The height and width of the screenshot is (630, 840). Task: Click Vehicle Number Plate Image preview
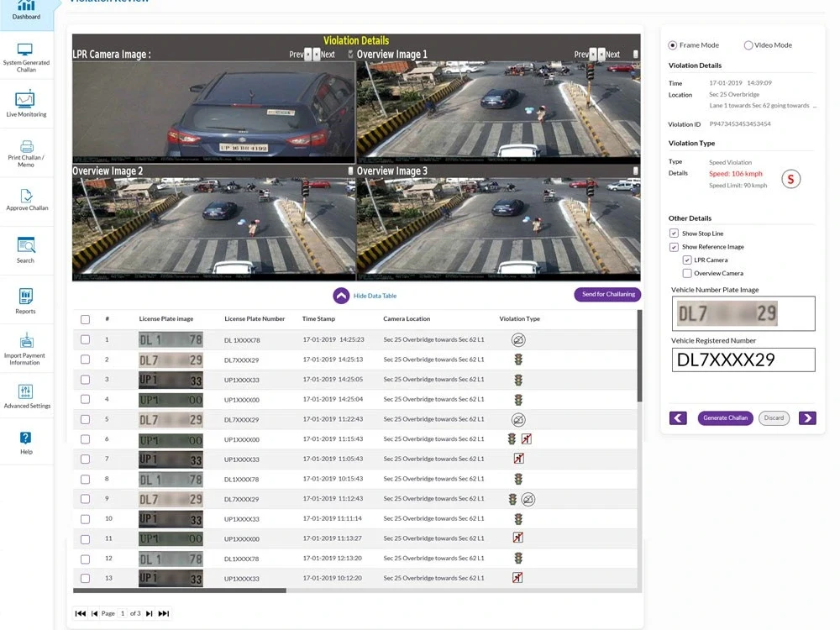[743, 313]
